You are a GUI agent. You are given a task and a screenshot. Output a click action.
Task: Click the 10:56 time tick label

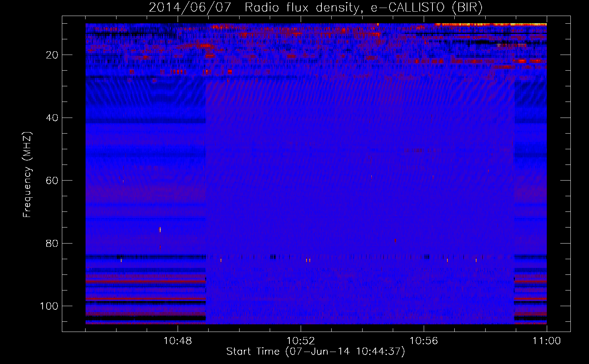[x=424, y=341]
